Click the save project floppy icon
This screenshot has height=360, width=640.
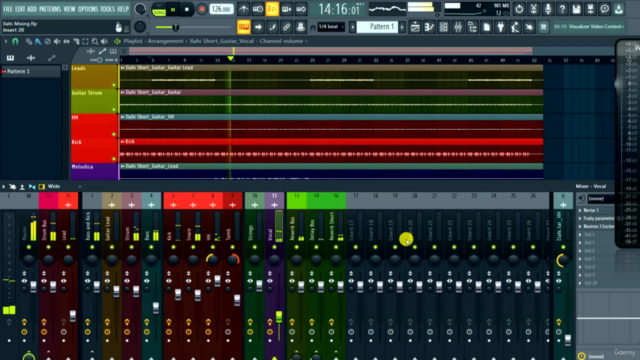tap(576, 9)
